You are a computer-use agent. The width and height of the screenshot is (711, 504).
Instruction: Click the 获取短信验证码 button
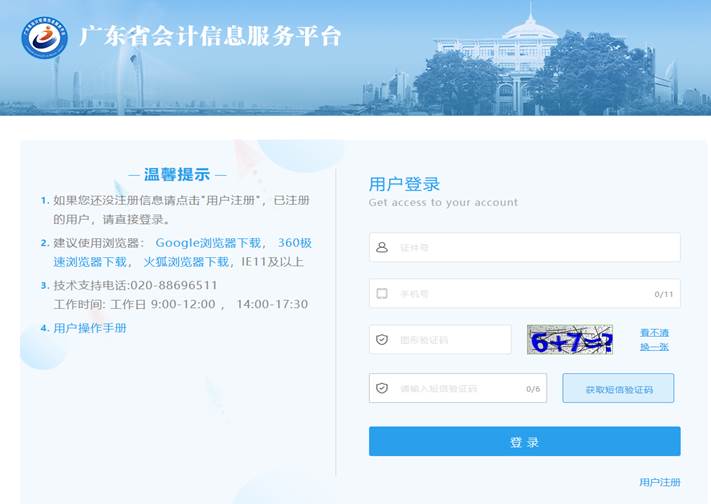pos(618,388)
